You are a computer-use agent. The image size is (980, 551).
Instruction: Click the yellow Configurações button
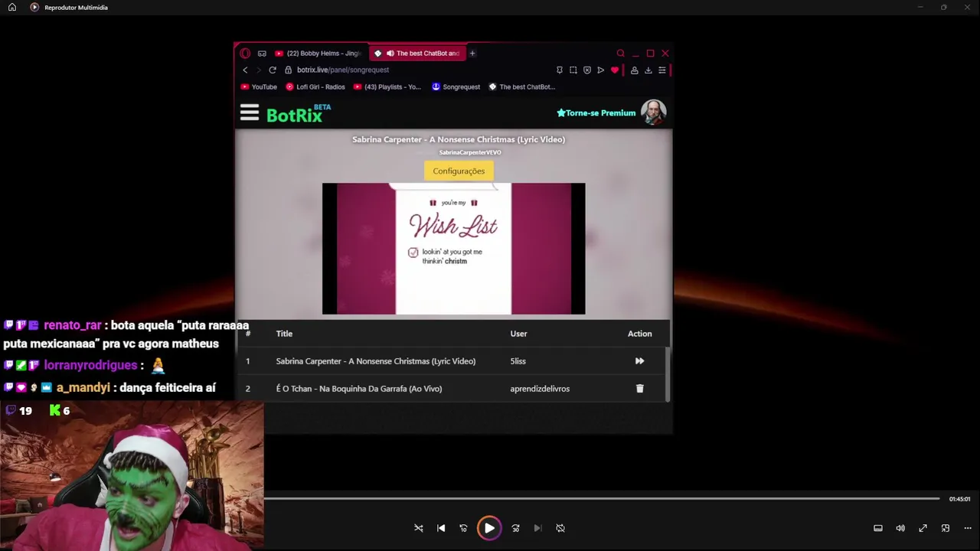[x=459, y=171]
